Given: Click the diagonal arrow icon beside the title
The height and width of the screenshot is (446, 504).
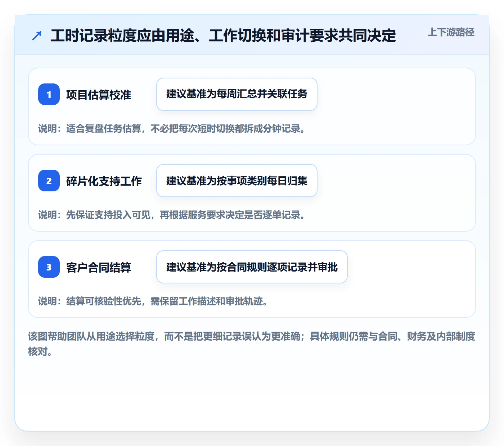Looking at the screenshot, I should (37, 36).
